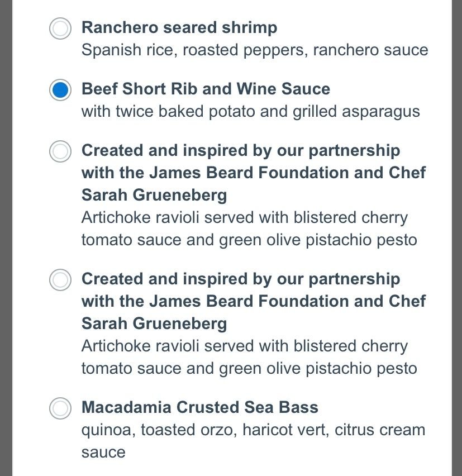Image resolution: width=462 pixels, height=476 pixels.
Task: Click the dark gray backdrop right of the panel
Action: (x=456, y=238)
